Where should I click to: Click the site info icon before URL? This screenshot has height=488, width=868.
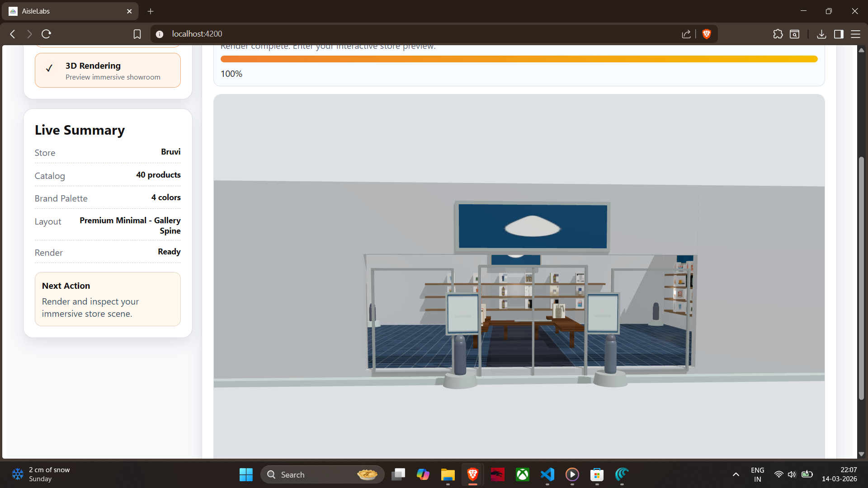[x=159, y=34]
